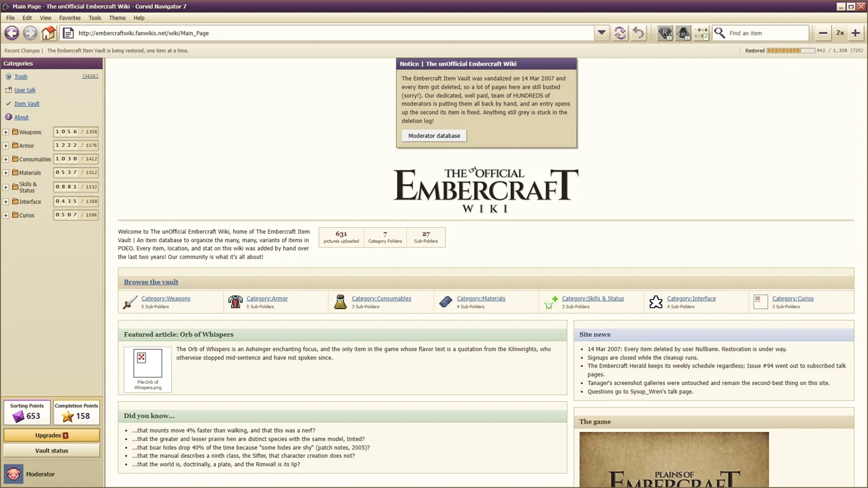This screenshot has width=868, height=488.
Task: Open the Favorites menu
Action: (x=70, y=18)
